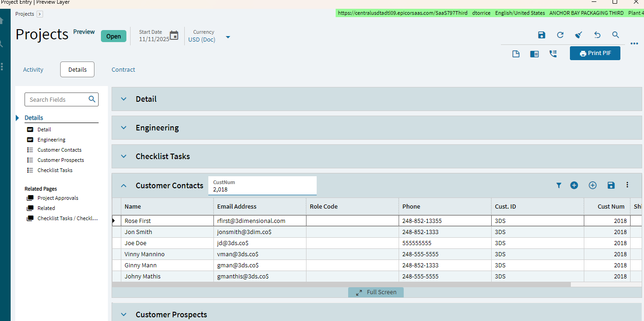Click the undo arrow icon
This screenshot has height=321, width=644.
click(597, 35)
